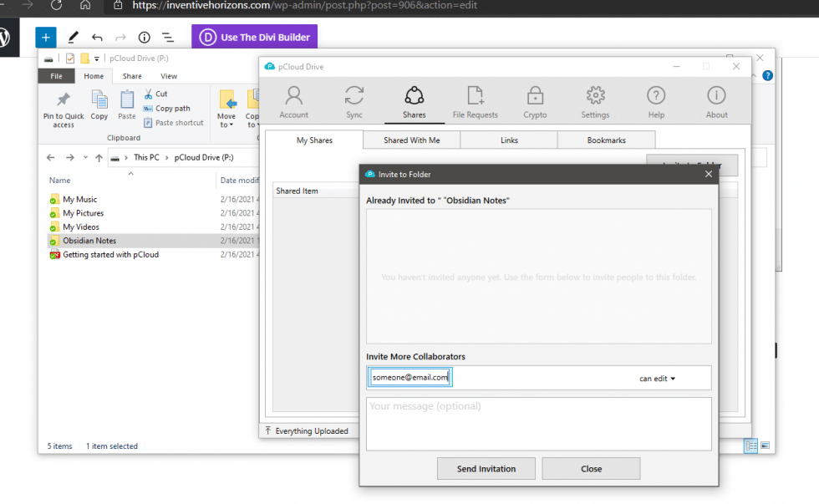Screen dimensions: 819x504
Task: Open the Crypto section
Action: [535, 102]
